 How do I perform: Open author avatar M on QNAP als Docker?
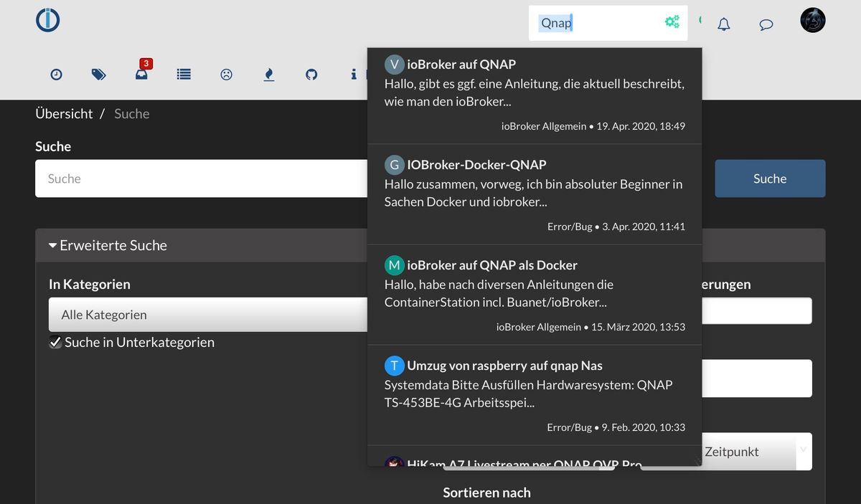tap(395, 265)
